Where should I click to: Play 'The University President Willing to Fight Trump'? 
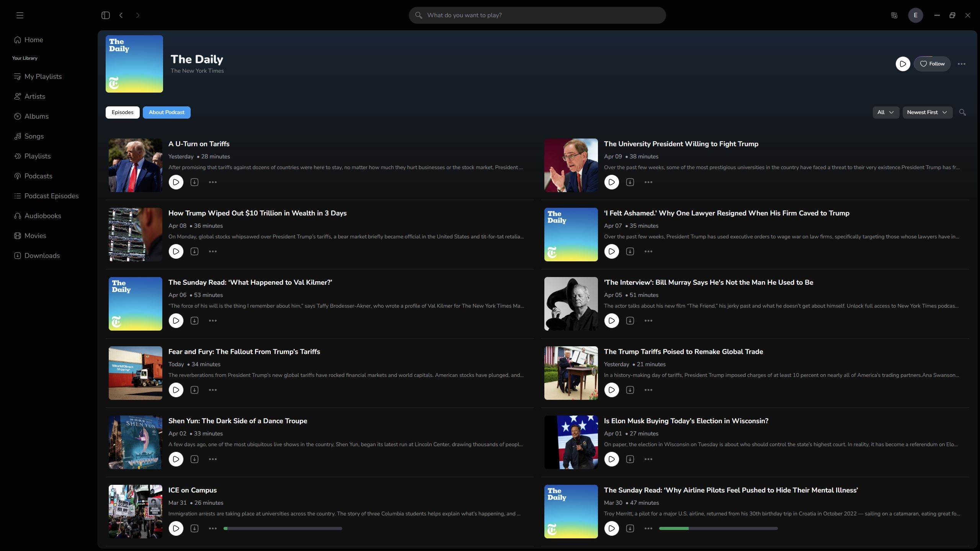pos(612,182)
